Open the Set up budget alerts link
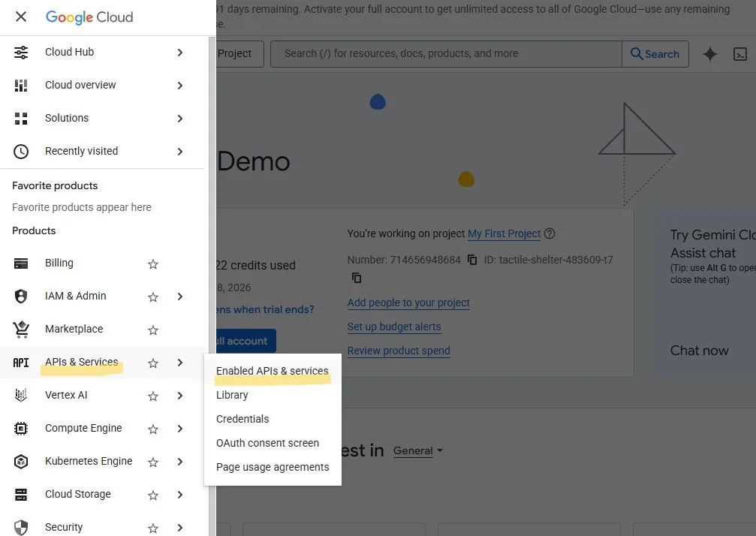756x536 pixels. click(394, 327)
